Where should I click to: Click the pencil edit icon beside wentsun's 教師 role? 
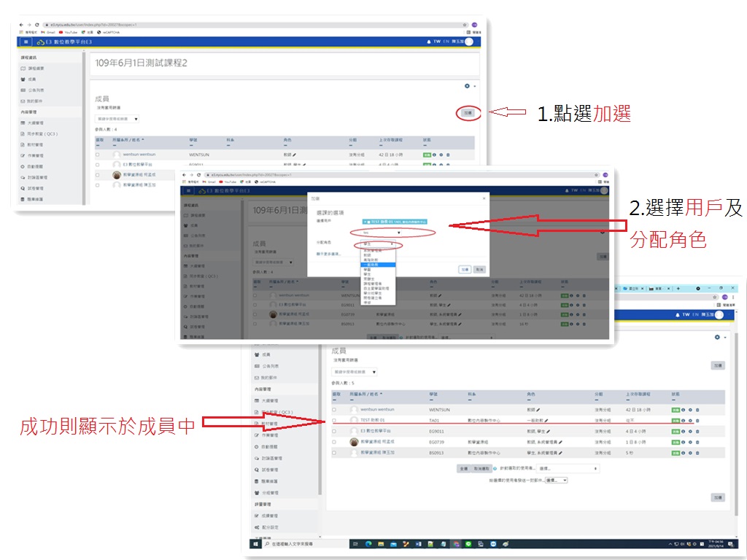295,155
